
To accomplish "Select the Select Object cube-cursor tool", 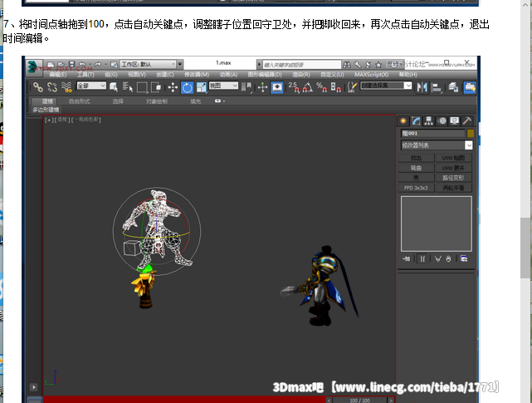I will coord(114,87).
